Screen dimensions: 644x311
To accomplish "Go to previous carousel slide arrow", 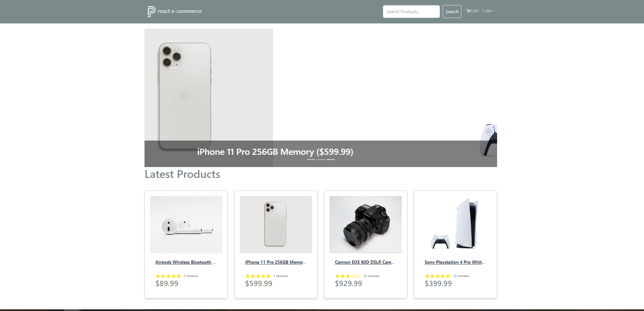I will (171, 98).
